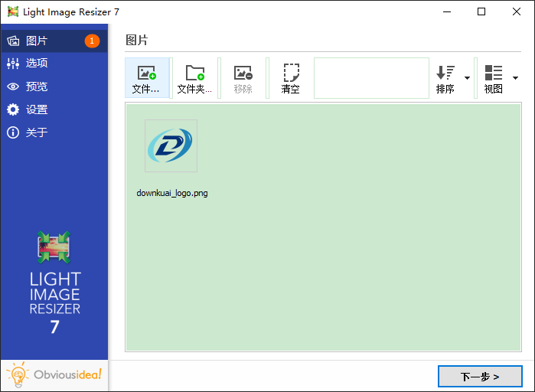Click the View (视图) layout icon
Image resolution: width=535 pixels, height=392 pixels.
(x=494, y=73)
